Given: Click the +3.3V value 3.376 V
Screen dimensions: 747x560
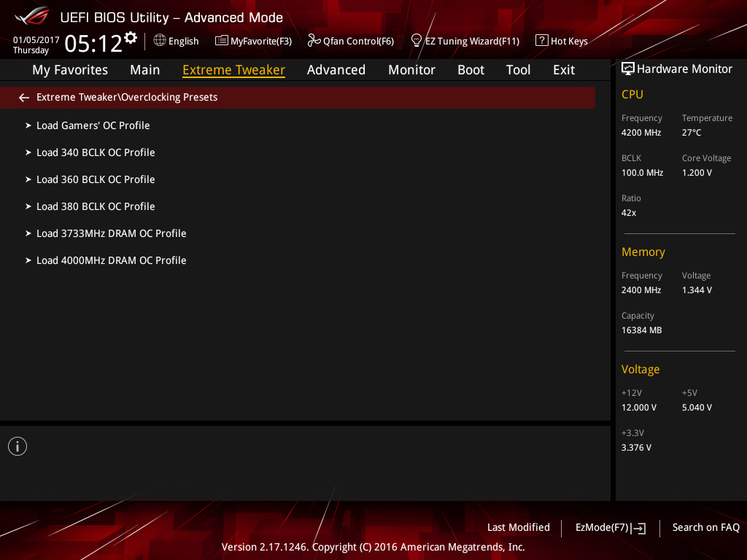Looking at the screenshot, I should [636, 448].
